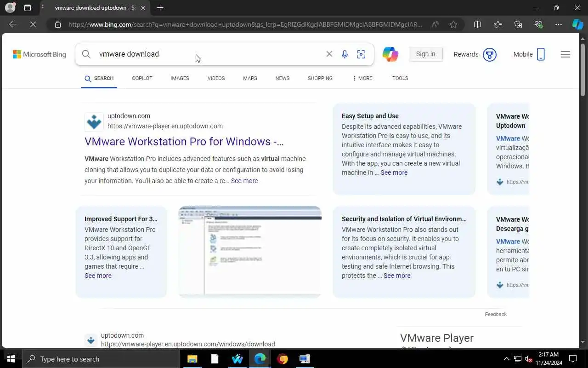The width and height of the screenshot is (588, 368).
Task: Click the muted volume tray icon
Action: (x=529, y=359)
